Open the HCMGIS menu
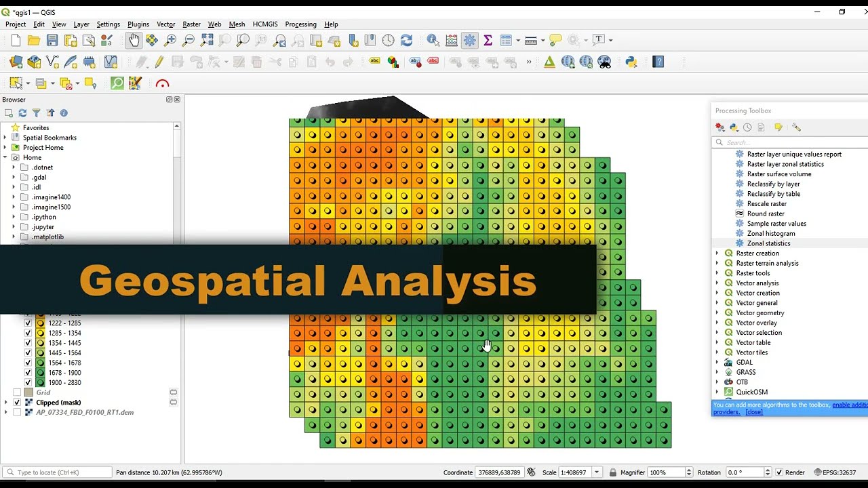868x488 pixels. click(x=265, y=24)
